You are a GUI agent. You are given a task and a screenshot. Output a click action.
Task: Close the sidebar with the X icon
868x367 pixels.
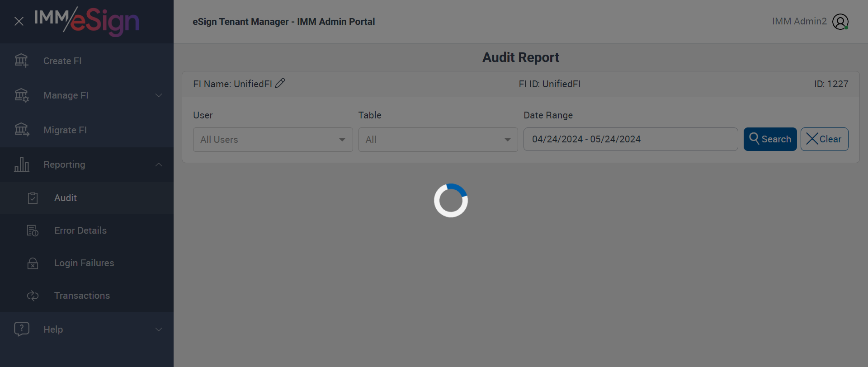coord(19,21)
